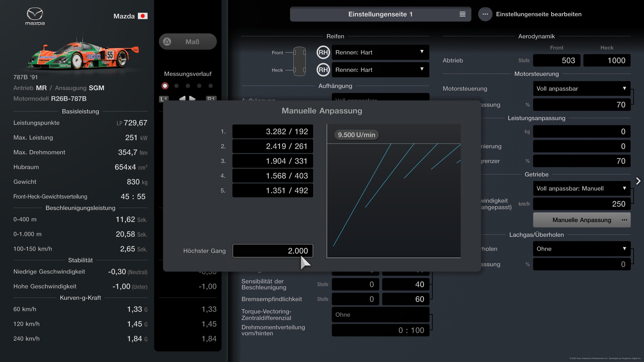Edit front Abtrieb value 503
The height and width of the screenshot is (362, 644).
[556, 61]
